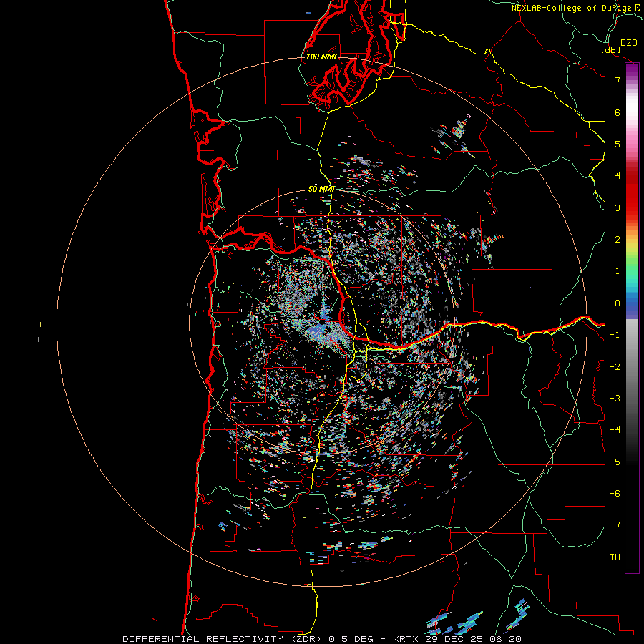Screen dimensions: 644x644
Task: Click the 5 value on the color scale
Action: pyautogui.click(x=618, y=144)
